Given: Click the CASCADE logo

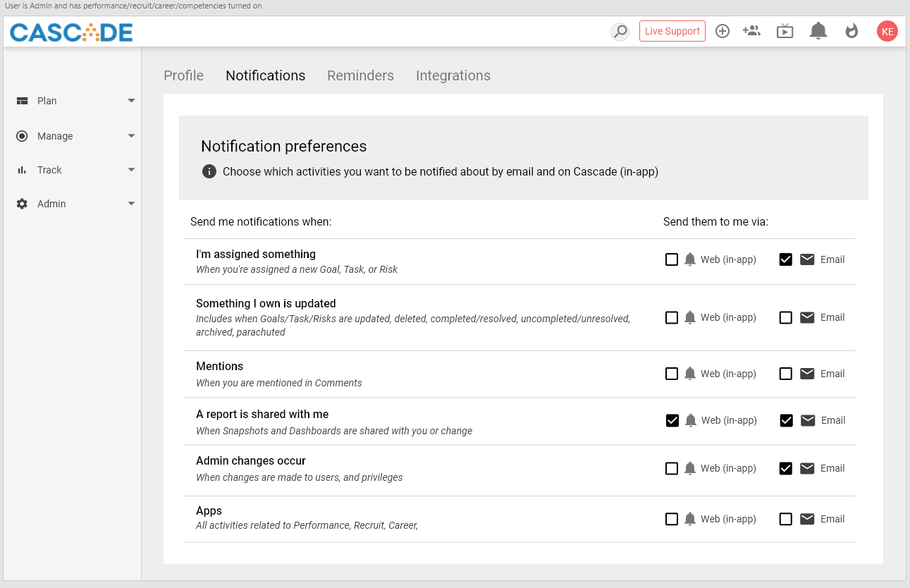Looking at the screenshot, I should tap(70, 31).
